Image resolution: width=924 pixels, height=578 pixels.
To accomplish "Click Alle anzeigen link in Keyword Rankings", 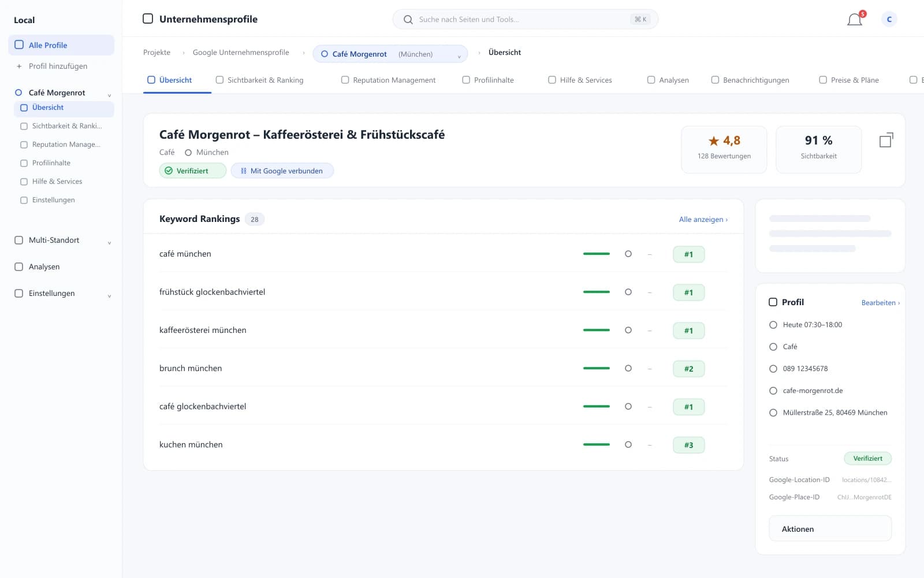I will pos(703,220).
